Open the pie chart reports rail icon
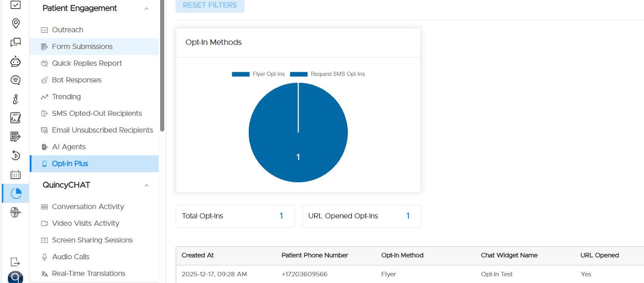The height and width of the screenshot is (283, 644). (16, 194)
